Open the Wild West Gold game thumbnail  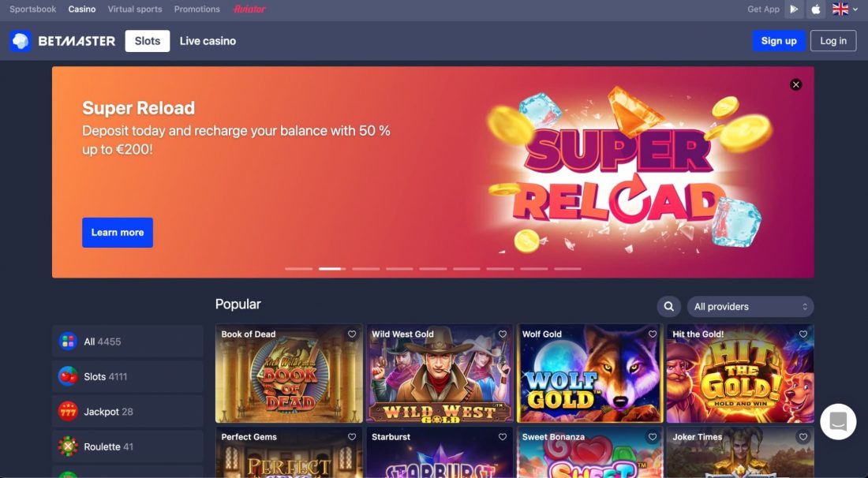click(x=440, y=373)
